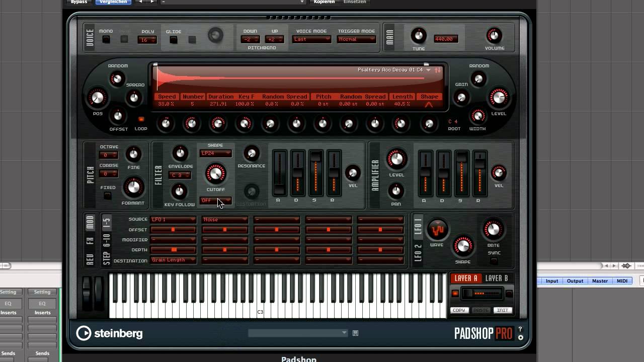The width and height of the screenshot is (644, 362).
Task: Click the save preset disk icon
Action: click(355, 333)
